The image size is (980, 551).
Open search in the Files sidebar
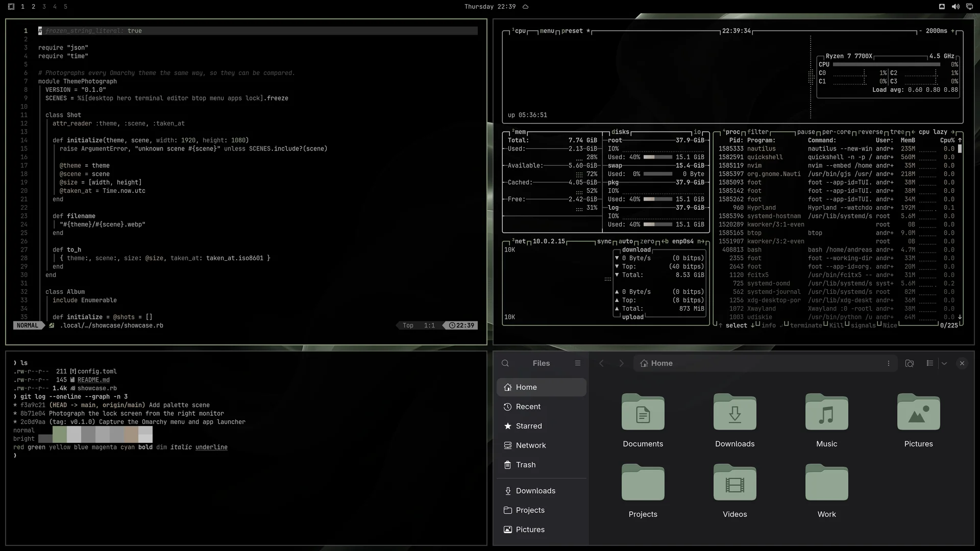pos(505,363)
